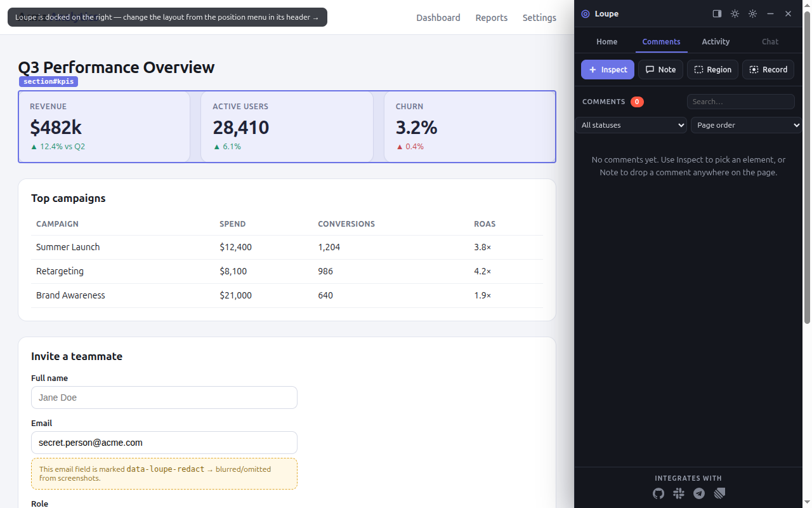Viewport: 812px width, 508px height.
Task: Click the $21,000 spend cell
Action: (236, 295)
